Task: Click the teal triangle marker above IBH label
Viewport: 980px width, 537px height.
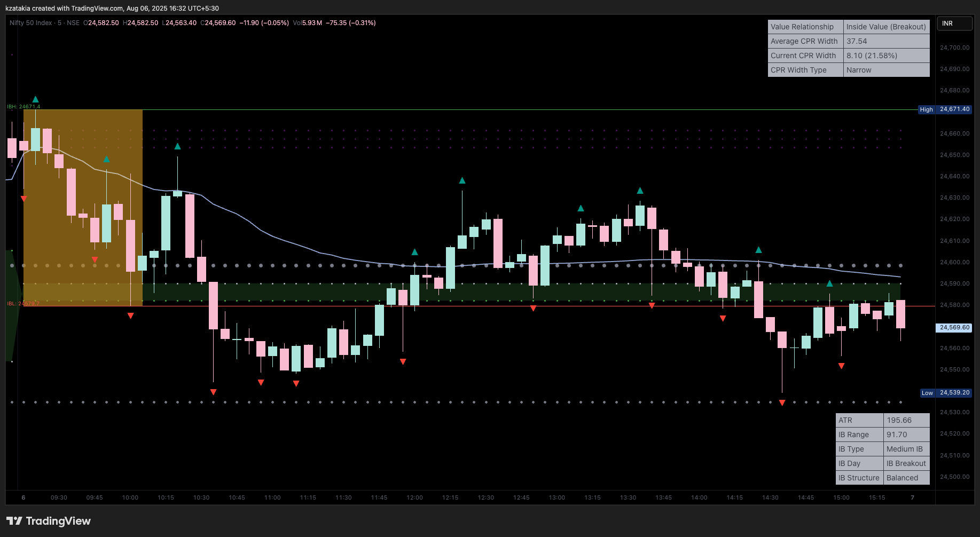Action: pos(35,99)
